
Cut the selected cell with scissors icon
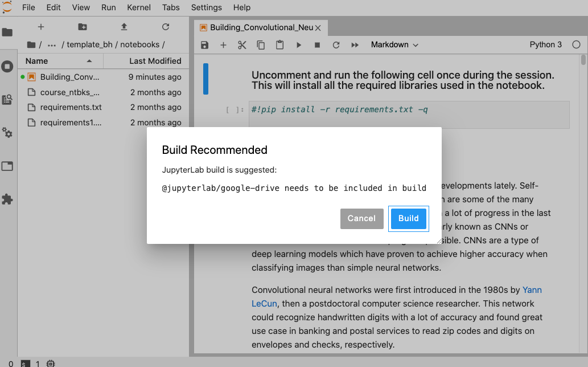pos(242,44)
